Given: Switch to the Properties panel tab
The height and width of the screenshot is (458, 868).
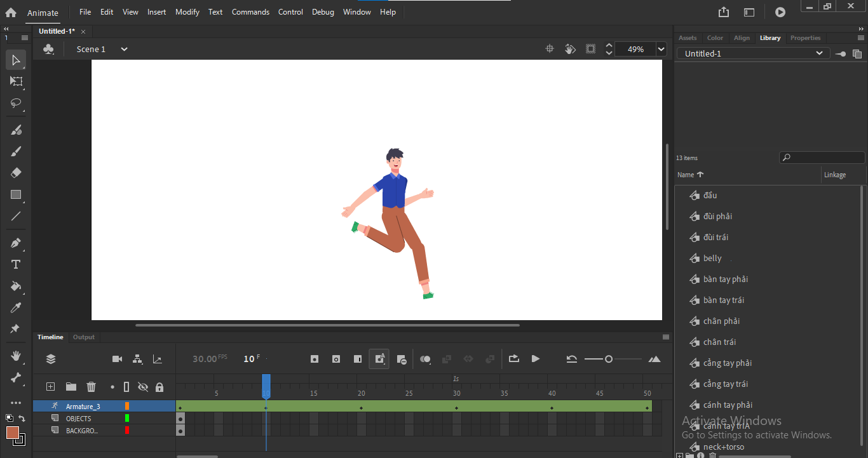Looking at the screenshot, I should coord(805,38).
